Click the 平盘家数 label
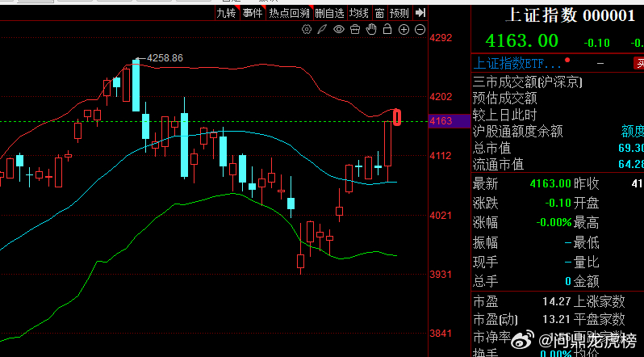The height and width of the screenshot is (357, 644). pos(600,319)
